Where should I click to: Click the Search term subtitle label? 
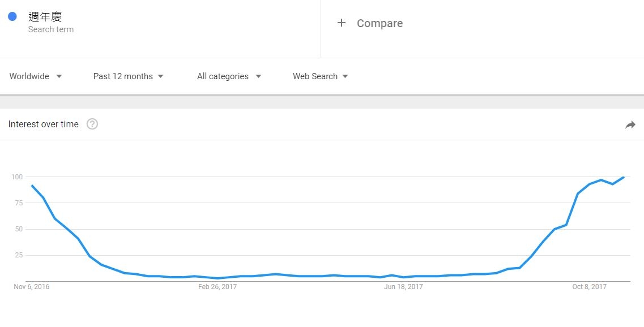pos(51,29)
